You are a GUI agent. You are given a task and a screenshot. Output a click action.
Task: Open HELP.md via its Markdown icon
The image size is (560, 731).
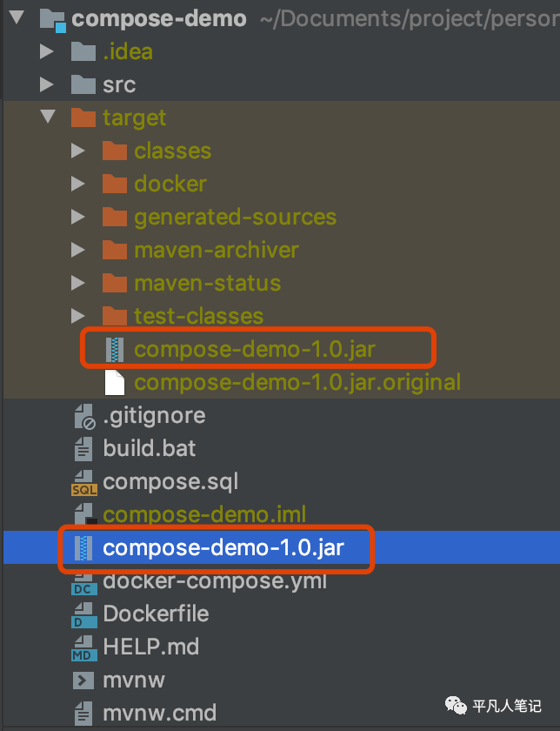84,647
